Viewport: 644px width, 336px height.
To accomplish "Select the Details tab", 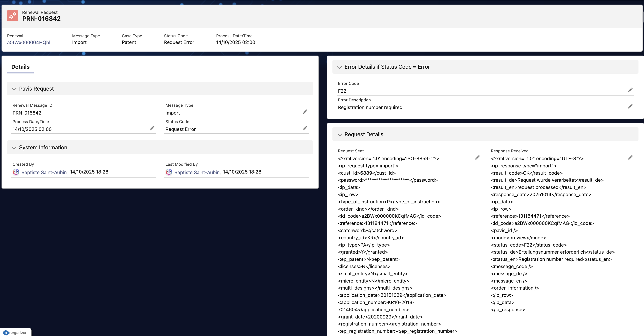I will coord(20,67).
